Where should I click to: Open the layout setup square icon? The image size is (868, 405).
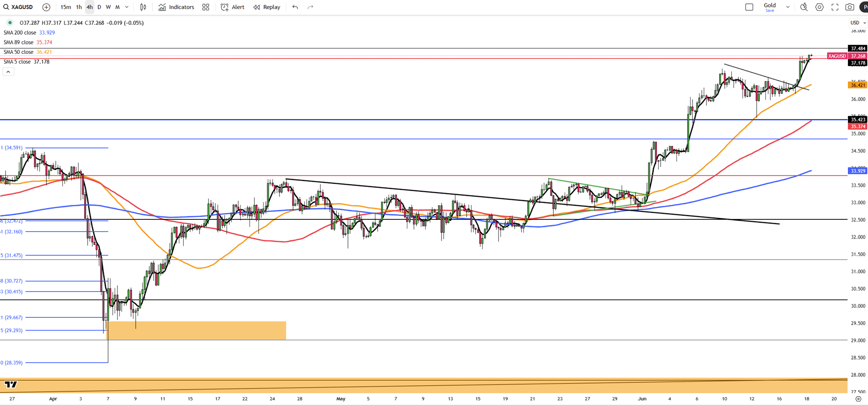[749, 7]
